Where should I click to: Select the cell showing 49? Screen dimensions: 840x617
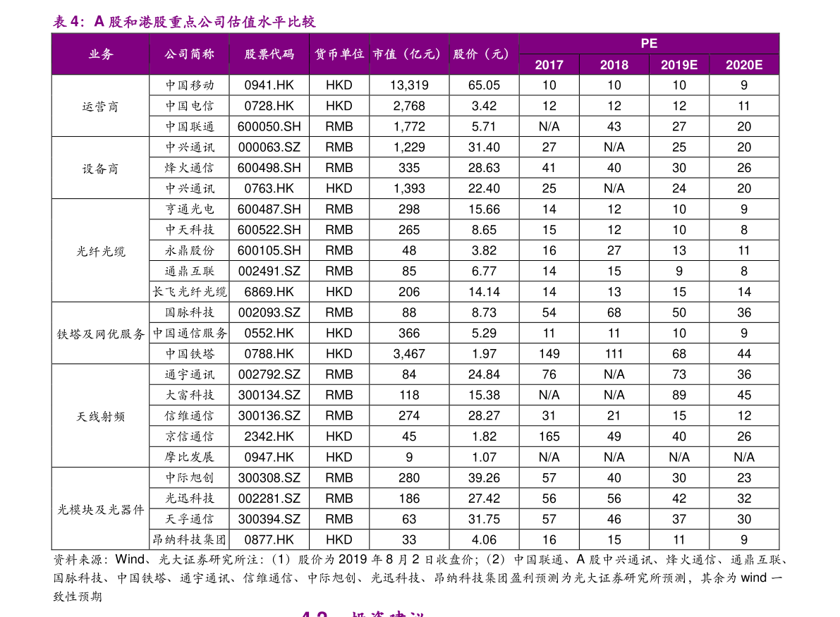tap(614, 436)
